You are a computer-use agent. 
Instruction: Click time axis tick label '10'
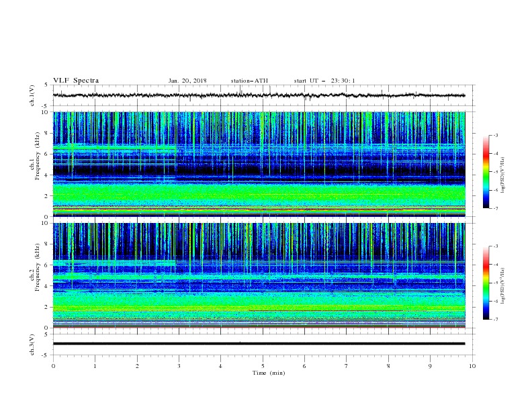tap(472, 366)
